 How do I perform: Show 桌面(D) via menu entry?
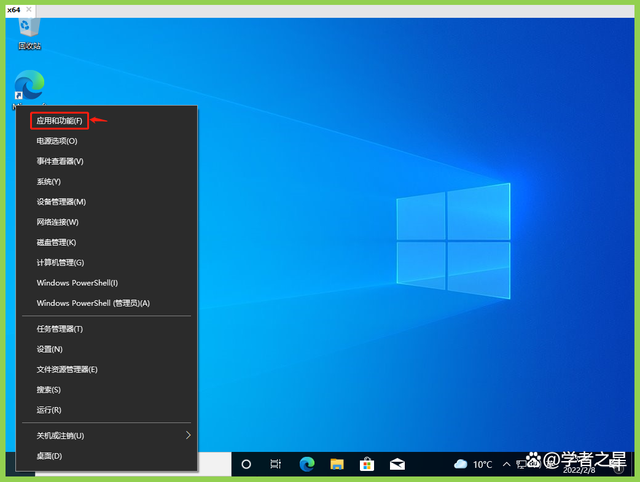click(x=106, y=456)
